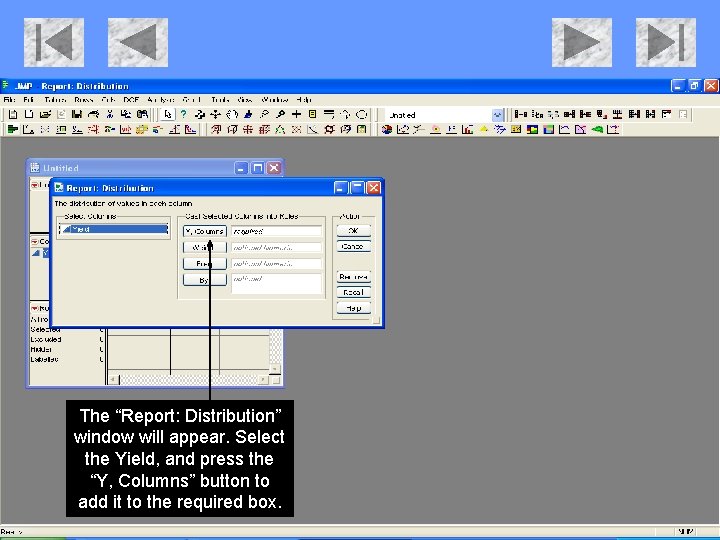This screenshot has width=720, height=540.
Task: Launch Distribution from the green bars icon
Action: click(13, 129)
